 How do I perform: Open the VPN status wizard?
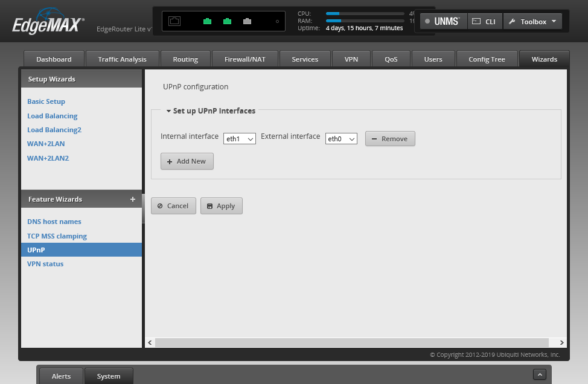(x=45, y=264)
